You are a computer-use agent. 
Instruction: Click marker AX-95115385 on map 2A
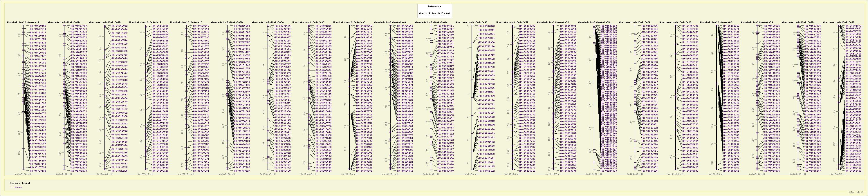click(160, 26)
